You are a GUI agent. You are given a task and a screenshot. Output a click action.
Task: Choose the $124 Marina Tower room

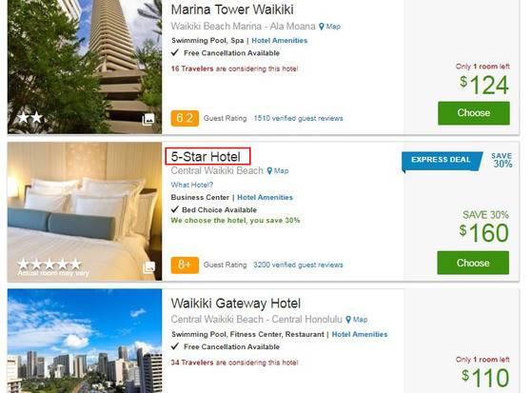[474, 113]
